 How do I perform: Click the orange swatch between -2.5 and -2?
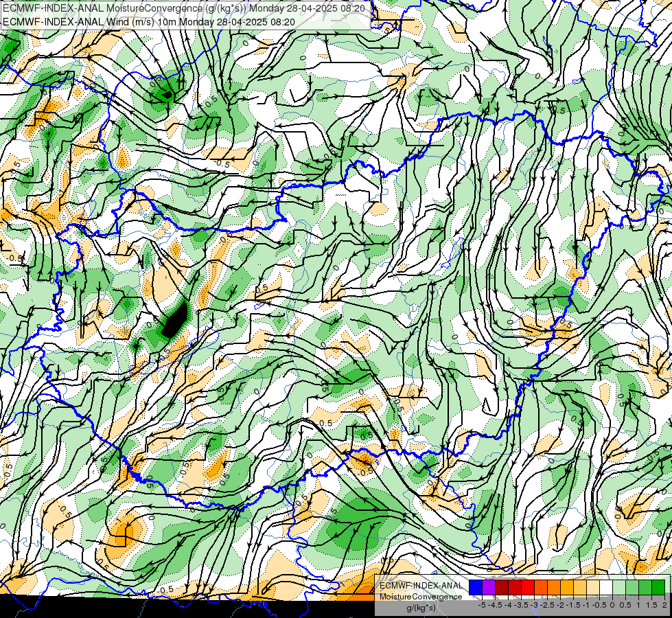point(554,588)
